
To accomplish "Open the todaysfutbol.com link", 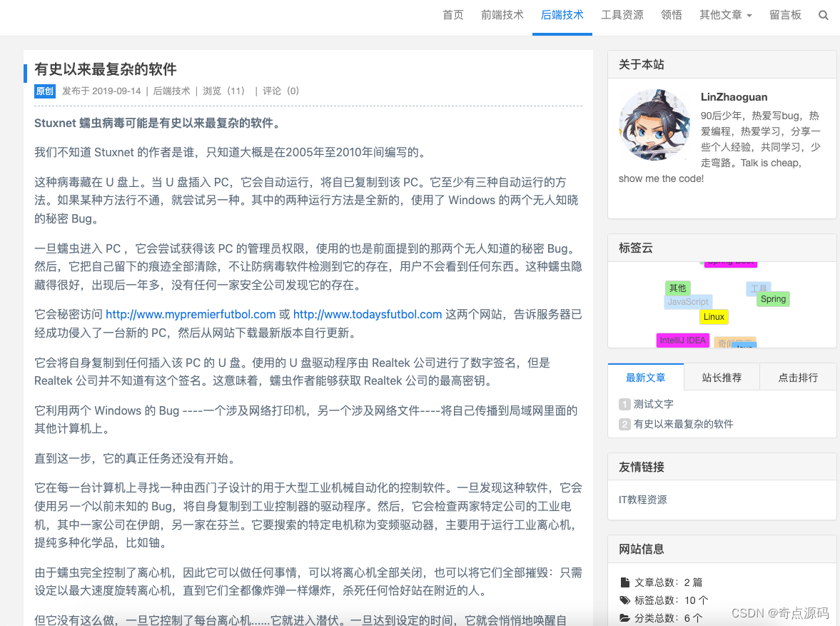I will pos(368,315).
